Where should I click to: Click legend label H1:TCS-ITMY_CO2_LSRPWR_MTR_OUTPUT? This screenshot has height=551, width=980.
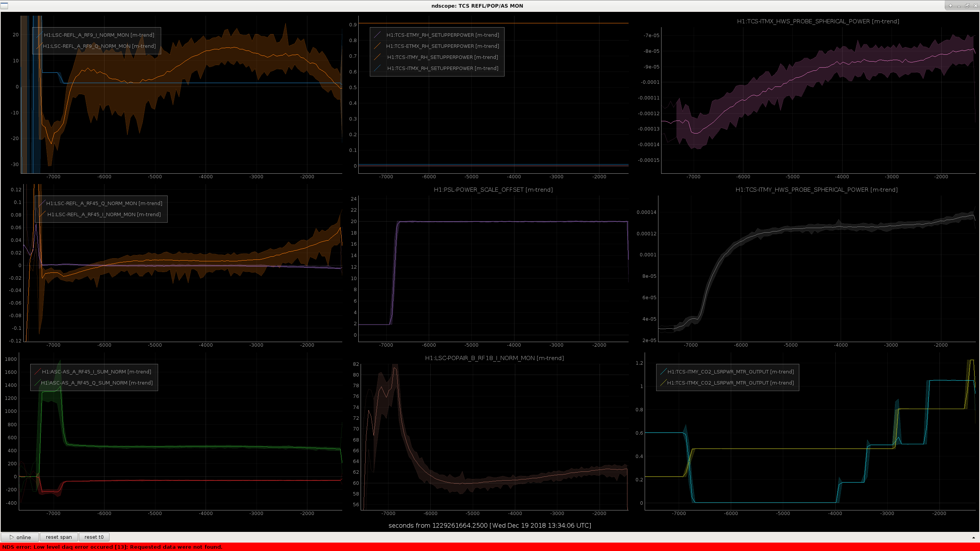click(731, 372)
